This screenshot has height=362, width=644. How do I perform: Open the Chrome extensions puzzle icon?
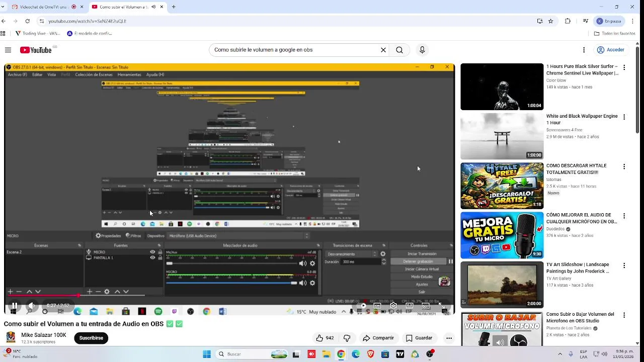tap(568, 21)
